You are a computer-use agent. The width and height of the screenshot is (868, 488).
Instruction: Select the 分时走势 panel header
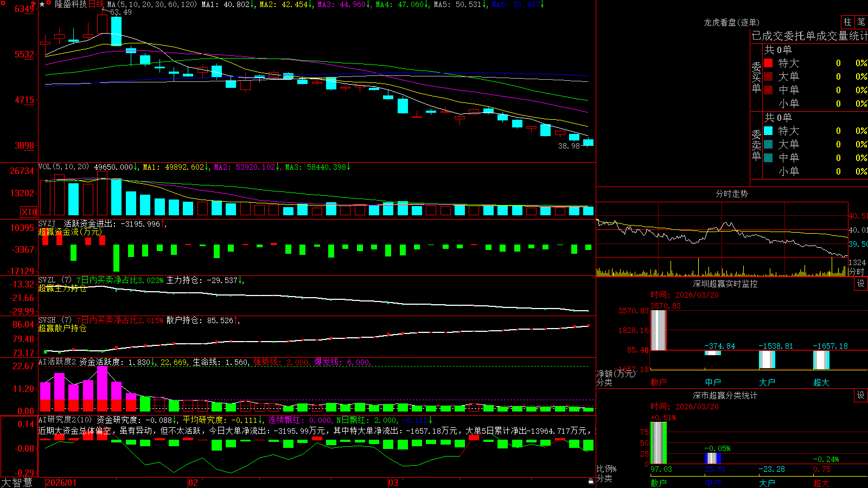pos(731,194)
